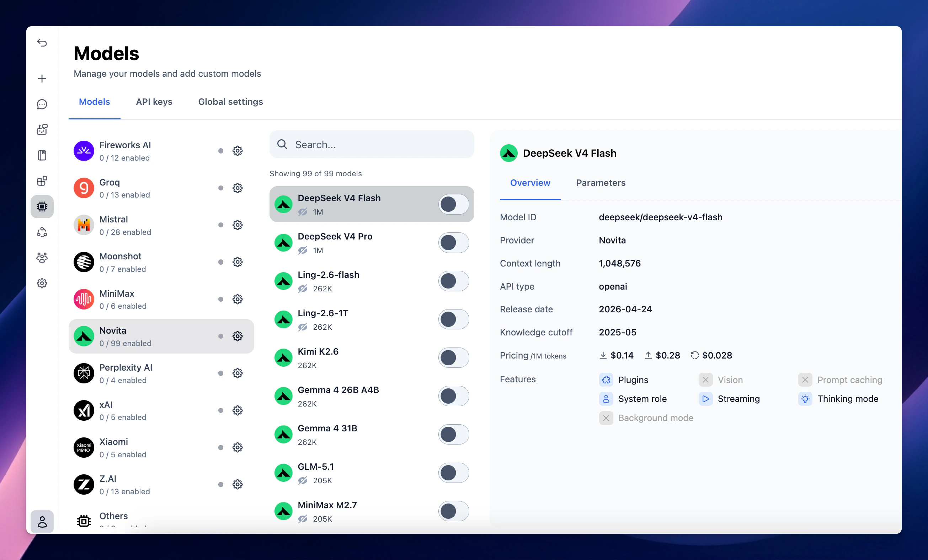
Task: Select the Perplexity AI provider
Action: click(x=161, y=373)
